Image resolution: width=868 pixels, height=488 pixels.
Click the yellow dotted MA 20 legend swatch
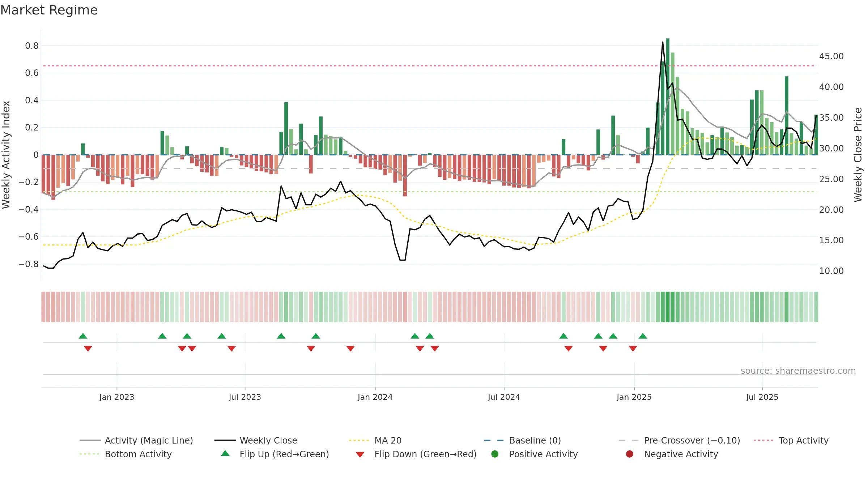[x=359, y=440]
